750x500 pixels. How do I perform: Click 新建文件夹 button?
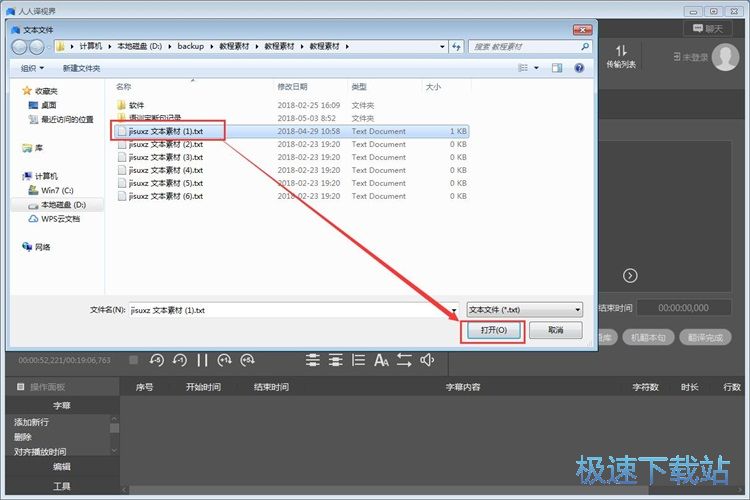coord(81,68)
